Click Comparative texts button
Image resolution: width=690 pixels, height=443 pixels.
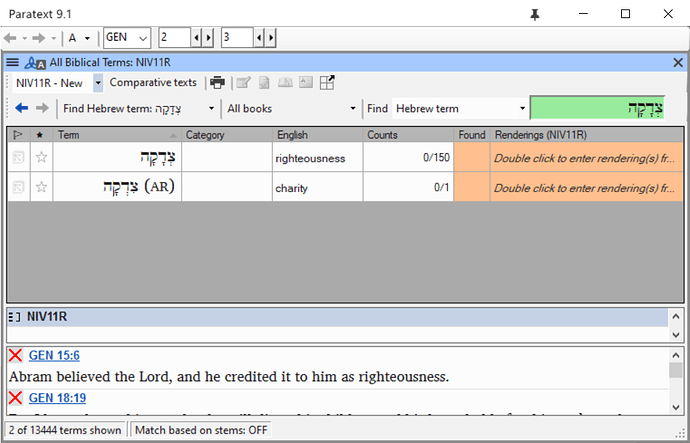click(153, 82)
